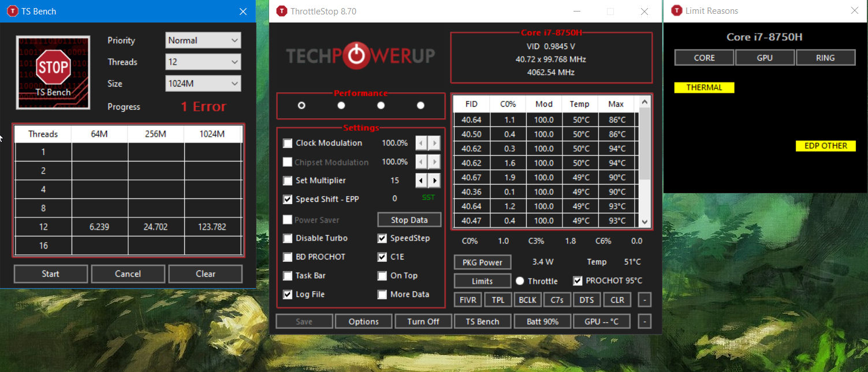Enable the On Top checkbox
The image size is (868, 372).
point(382,276)
